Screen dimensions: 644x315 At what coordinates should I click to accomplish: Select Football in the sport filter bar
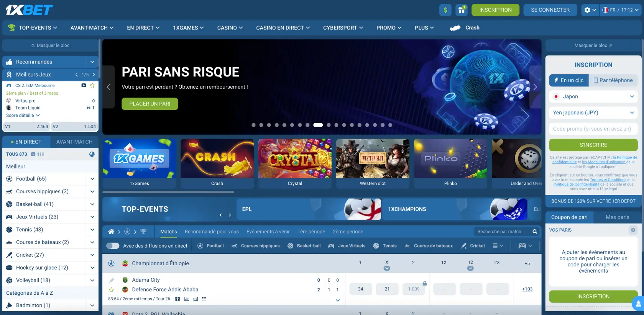tap(210, 246)
